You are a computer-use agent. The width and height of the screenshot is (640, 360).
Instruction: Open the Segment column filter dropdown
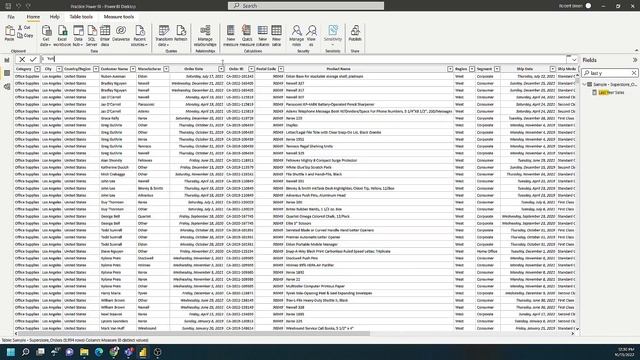click(x=497, y=69)
